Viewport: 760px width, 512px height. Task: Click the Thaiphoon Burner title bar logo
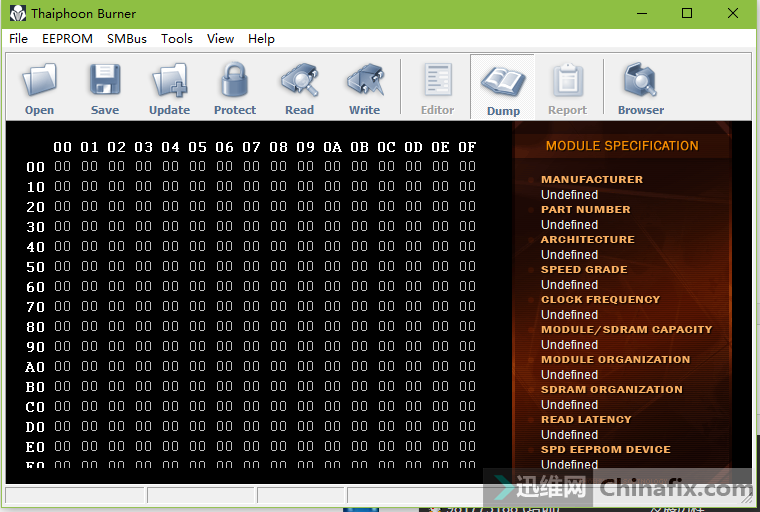tap(17, 14)
